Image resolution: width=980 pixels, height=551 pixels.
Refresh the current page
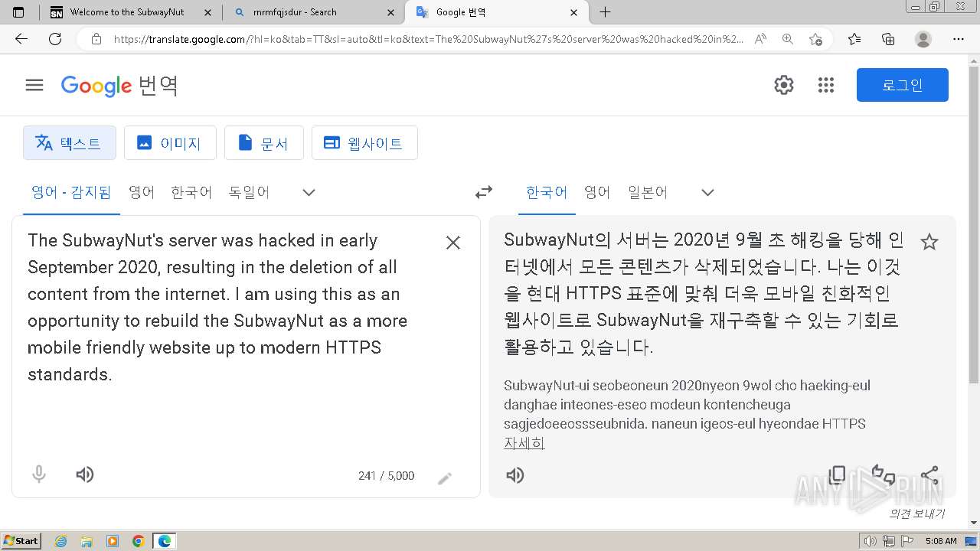click(55, 39)
